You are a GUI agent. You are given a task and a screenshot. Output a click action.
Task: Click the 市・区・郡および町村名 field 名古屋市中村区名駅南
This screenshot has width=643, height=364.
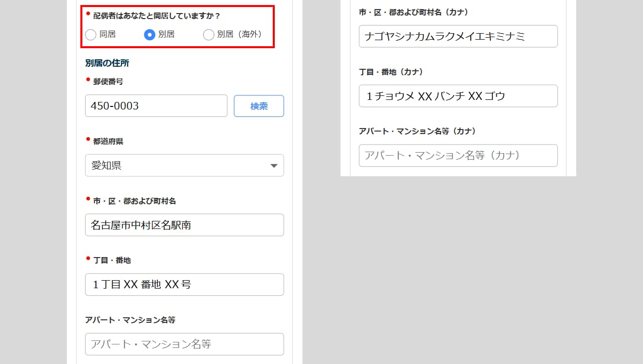click(184, 225)
